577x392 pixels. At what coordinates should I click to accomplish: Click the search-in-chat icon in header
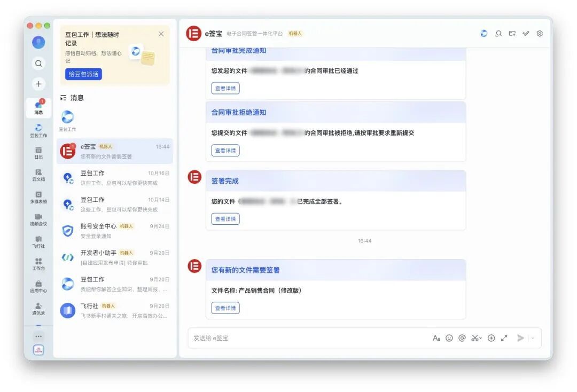click(x=498, y=34)
